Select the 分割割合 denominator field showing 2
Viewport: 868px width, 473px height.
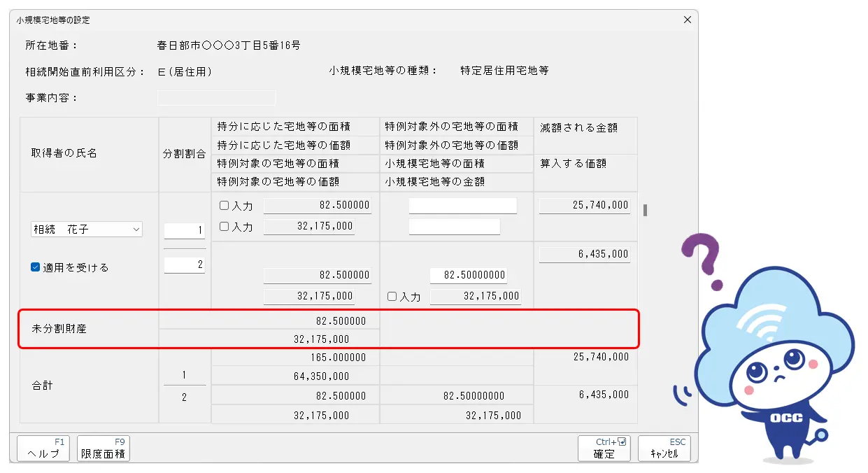tap(185, 265)
